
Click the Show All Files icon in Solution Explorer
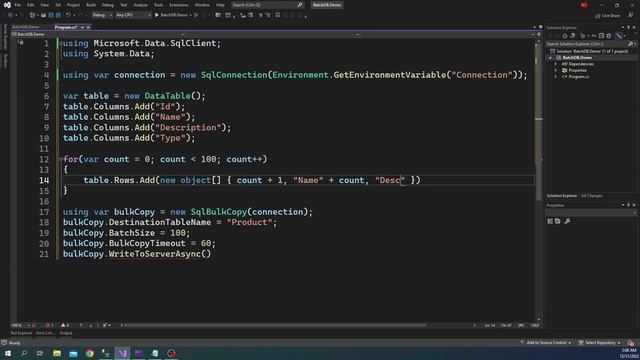(x=609, y=36)
